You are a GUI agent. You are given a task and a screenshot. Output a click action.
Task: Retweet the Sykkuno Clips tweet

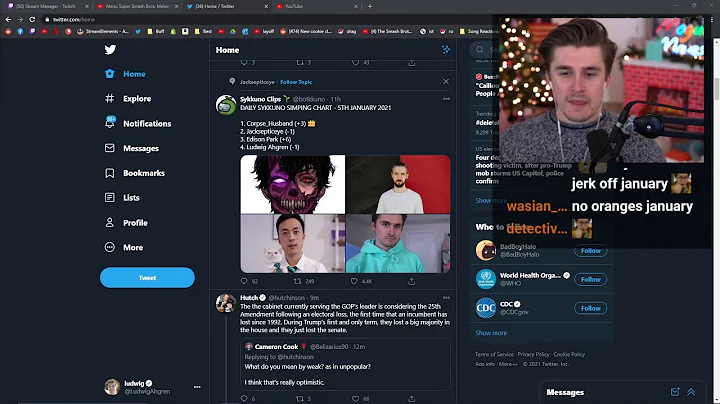[x=298, y=281]
